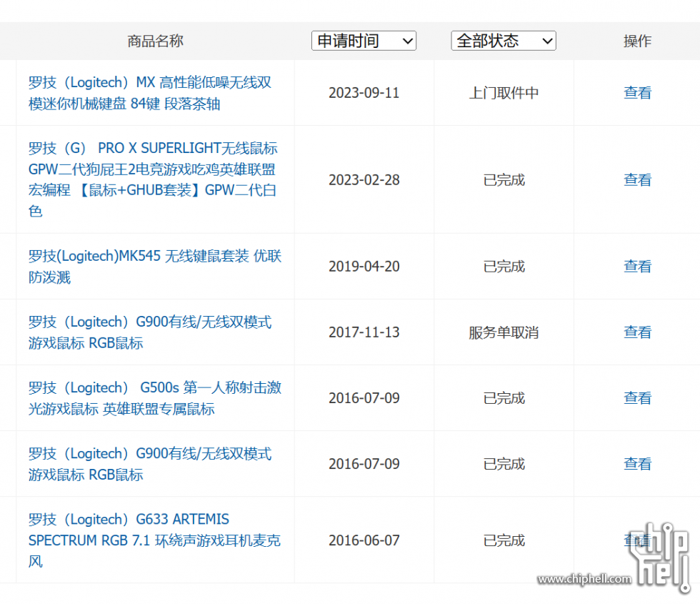Open the PRO X SUPERLIGHT wireless mouse link
700x604 pixels.
point(153,179)
